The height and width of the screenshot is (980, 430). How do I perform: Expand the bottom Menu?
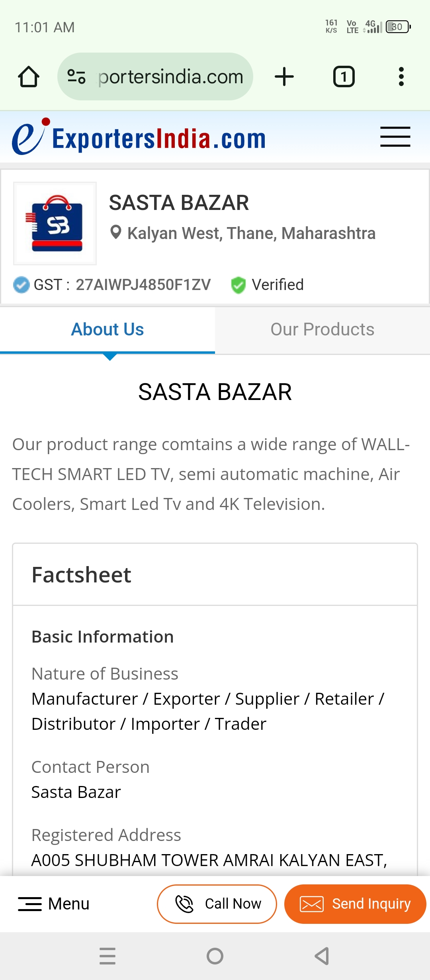click(x=54, y=904)
